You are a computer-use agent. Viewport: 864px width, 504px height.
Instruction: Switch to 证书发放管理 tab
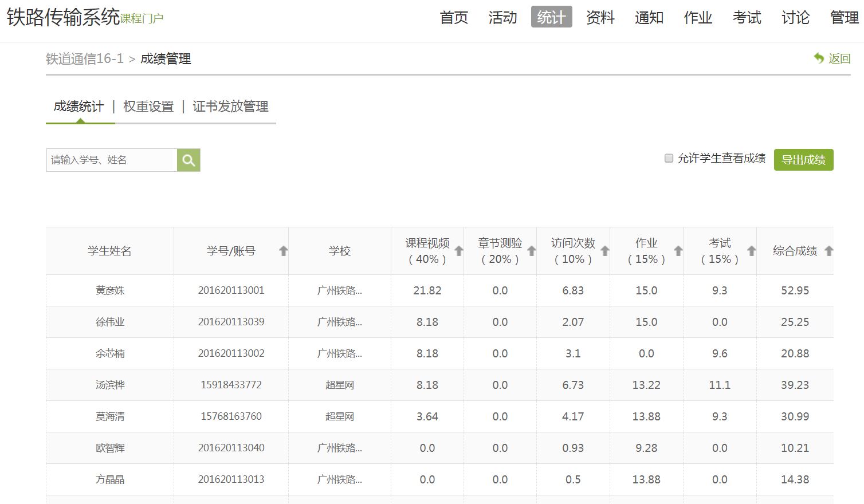click(x=230, y=107)
